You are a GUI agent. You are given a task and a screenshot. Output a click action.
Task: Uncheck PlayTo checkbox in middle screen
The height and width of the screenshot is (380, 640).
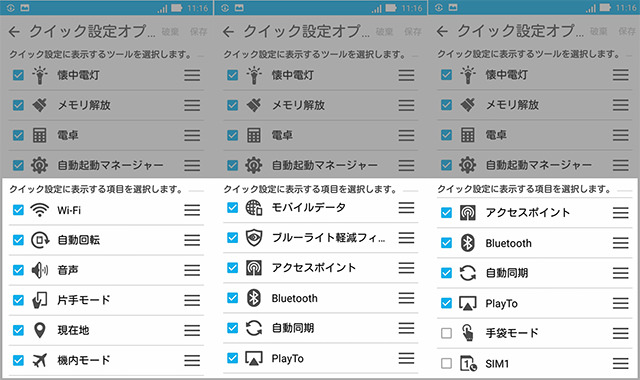232,358
